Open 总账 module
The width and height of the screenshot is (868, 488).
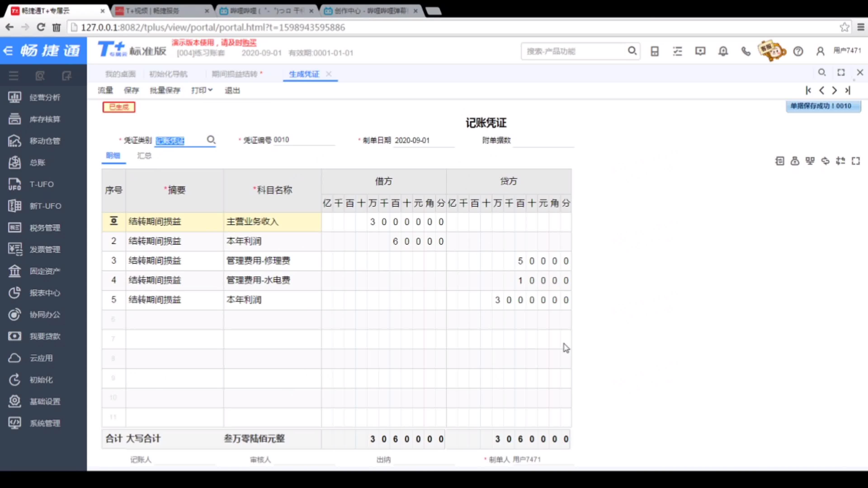click(x=27, y=163)
